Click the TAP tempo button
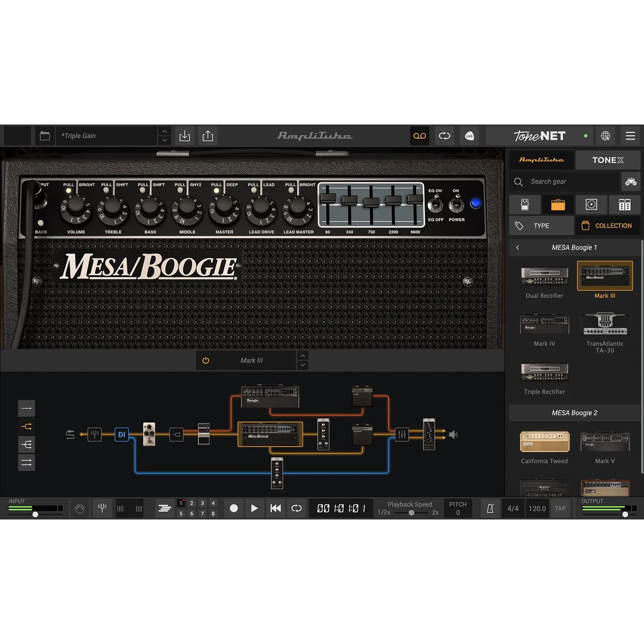Screen dimensions: 644x644 click(x=560, y=508)
